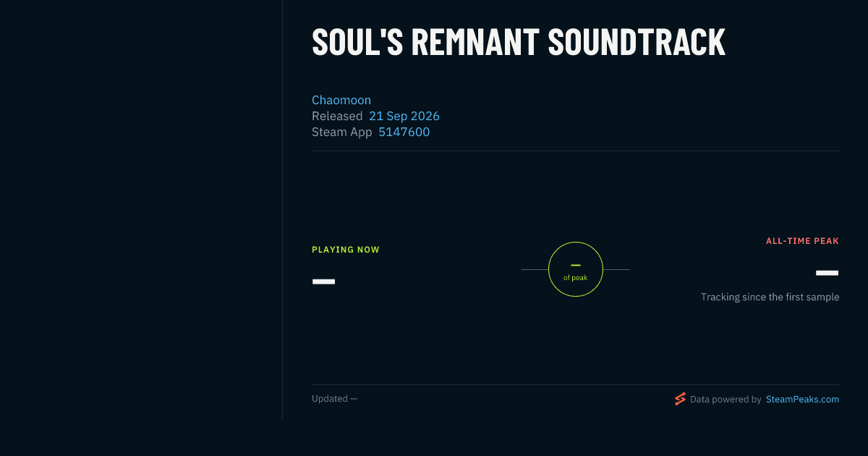Click the Soul's Remnant Soundtrack title
The height and width of the screenshot is (456, 868).
coord(519,42)
